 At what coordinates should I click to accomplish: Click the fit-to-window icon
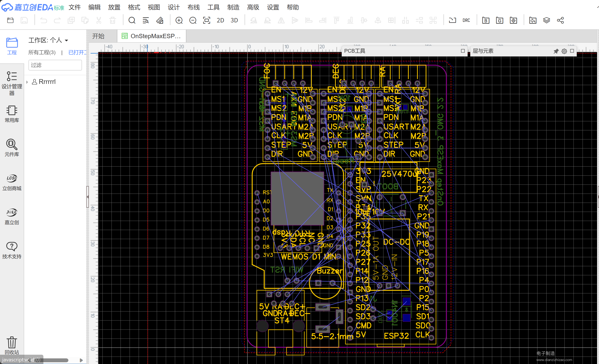click(207, 20)
